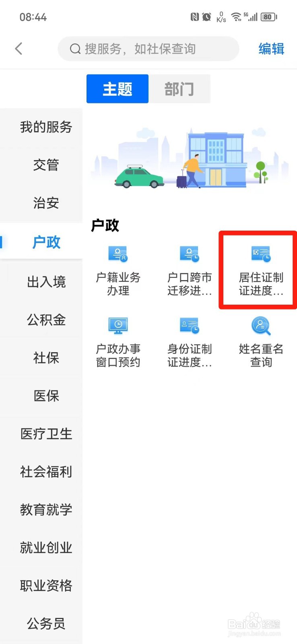Switch to the 主题 tab
Screen dimensions: 297x644
(x=118, y=89)
